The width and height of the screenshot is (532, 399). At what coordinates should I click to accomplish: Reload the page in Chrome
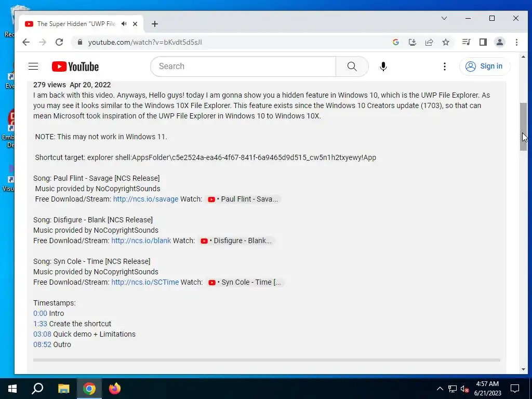coord(59,42)
